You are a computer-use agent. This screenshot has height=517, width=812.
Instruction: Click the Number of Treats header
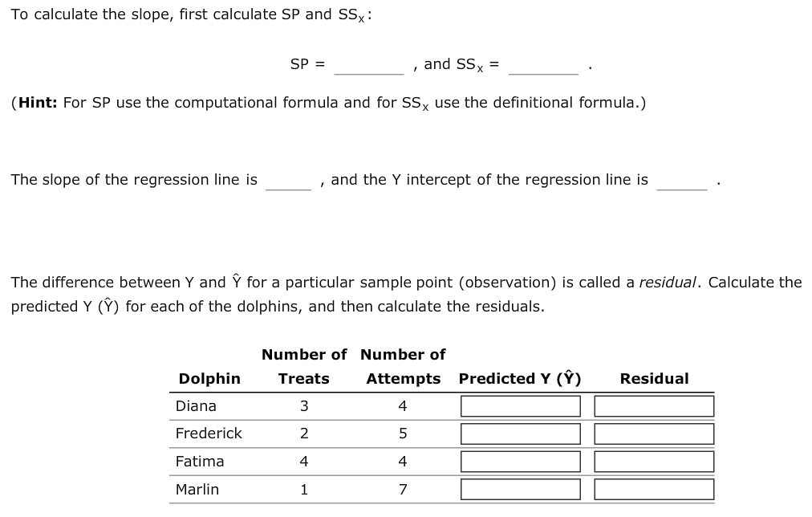[x=303, y=366]
